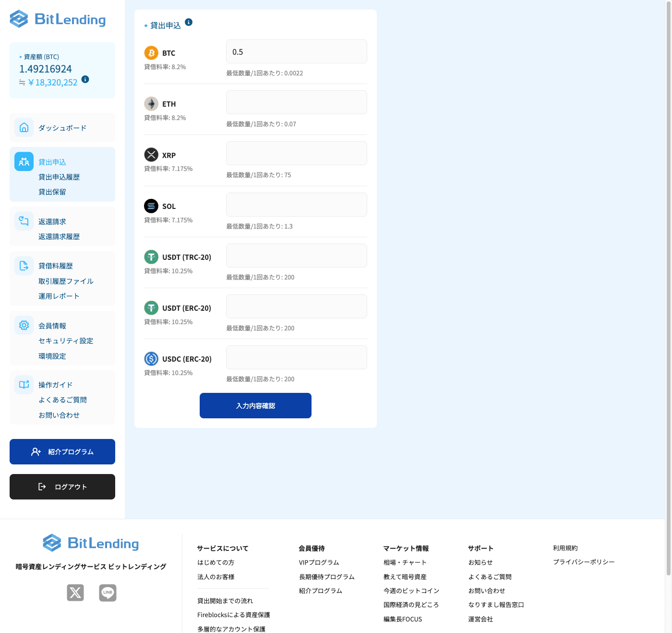
Task: Open footer link はじめての方
Action: pos(216,562)
